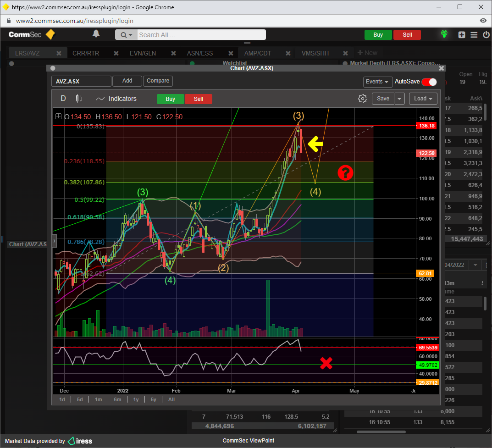
Task: Open the Indicators menu
Action: [x=116, y=99]
